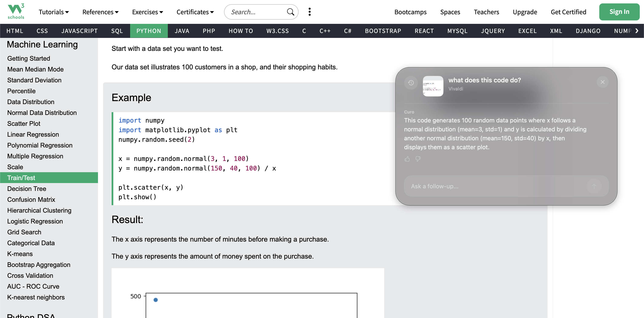Close the Curo assistant popup
Viewport: 644px width, 318px height.
point(602,82)
